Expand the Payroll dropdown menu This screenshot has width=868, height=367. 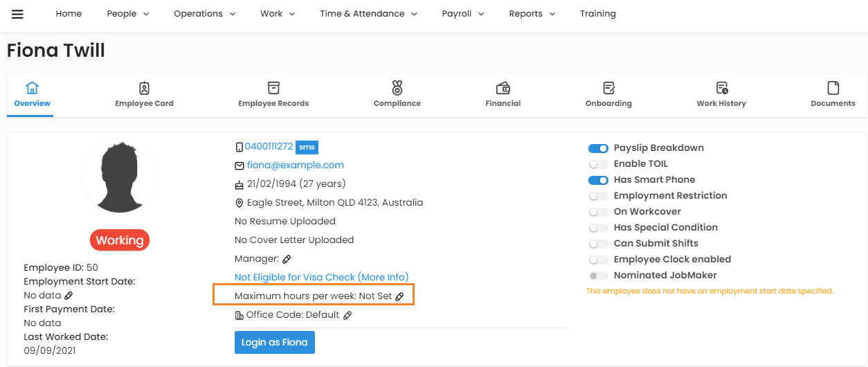pyautogui.click(x=462, y=14)
